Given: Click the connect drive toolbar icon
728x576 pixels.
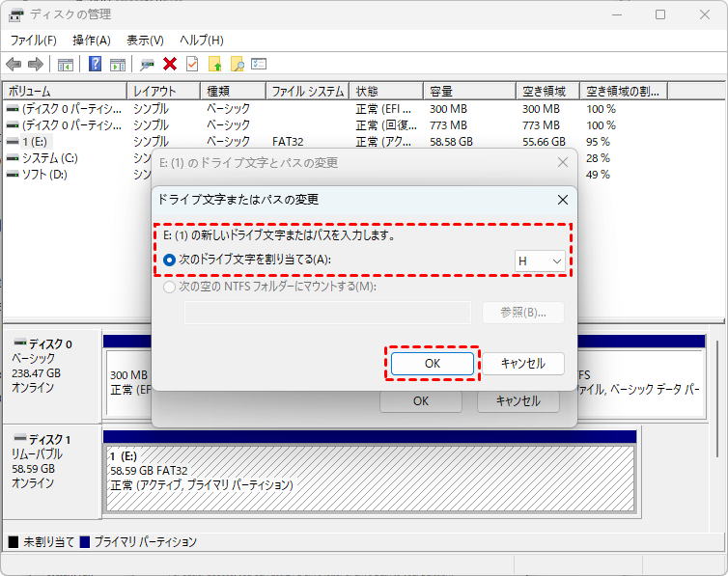Looking at the screenshot, I should coord(147,64).
